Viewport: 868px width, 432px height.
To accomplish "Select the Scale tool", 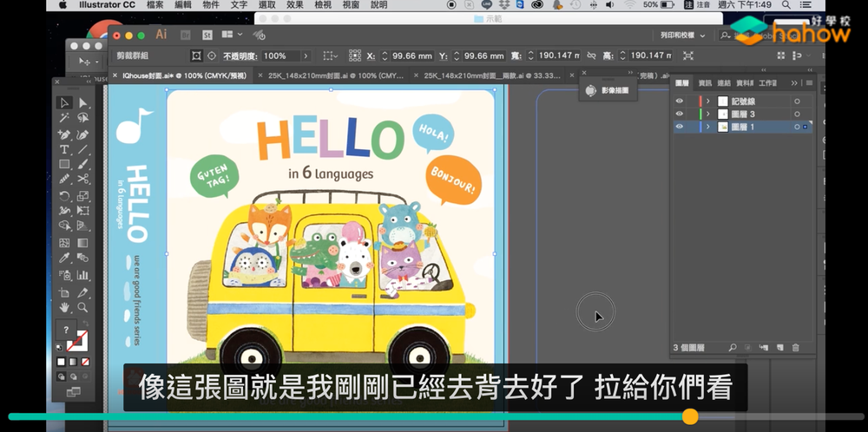I will pyautogui.click(x=83, y=196).
